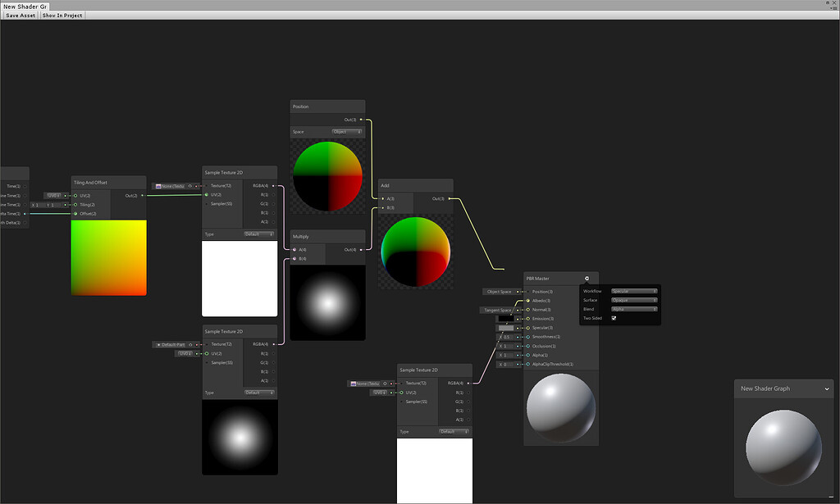Open the UV0 dropdown beside Tiling And Offset
This screenshot has height=504, width=840.
coord(53,196)
